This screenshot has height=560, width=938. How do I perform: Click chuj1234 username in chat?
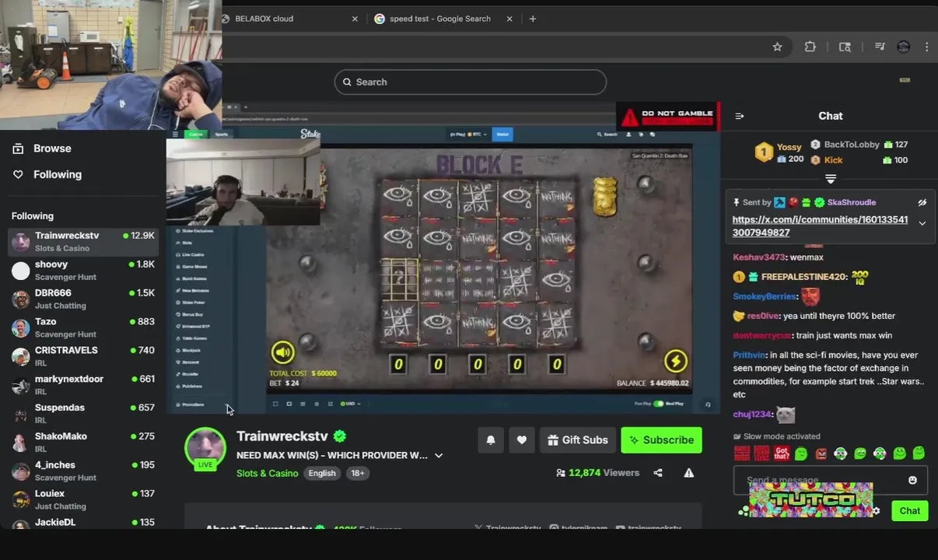(x=752, y=415)
